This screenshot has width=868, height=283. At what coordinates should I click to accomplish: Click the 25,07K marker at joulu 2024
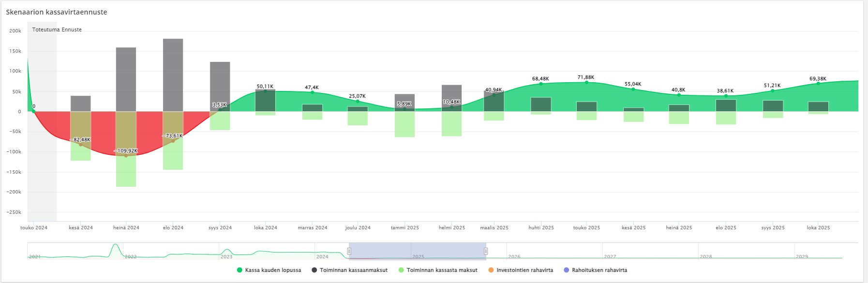pyautogui.click(x=358, y=102)
